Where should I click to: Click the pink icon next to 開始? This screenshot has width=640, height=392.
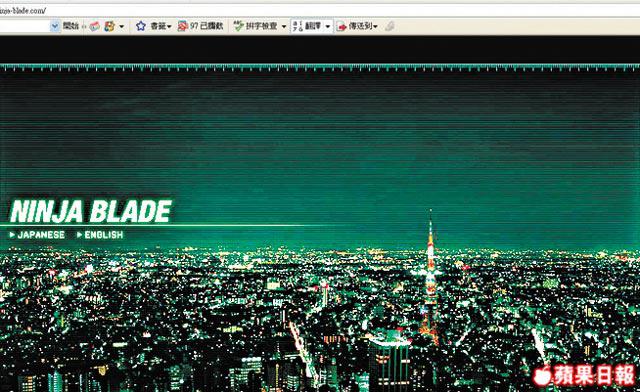pos(95,26)
